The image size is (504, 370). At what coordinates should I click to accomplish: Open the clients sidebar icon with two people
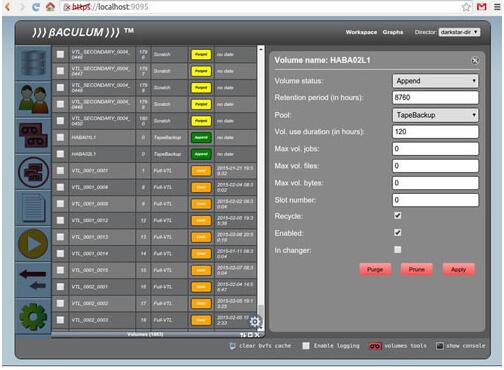click(33, 99)
